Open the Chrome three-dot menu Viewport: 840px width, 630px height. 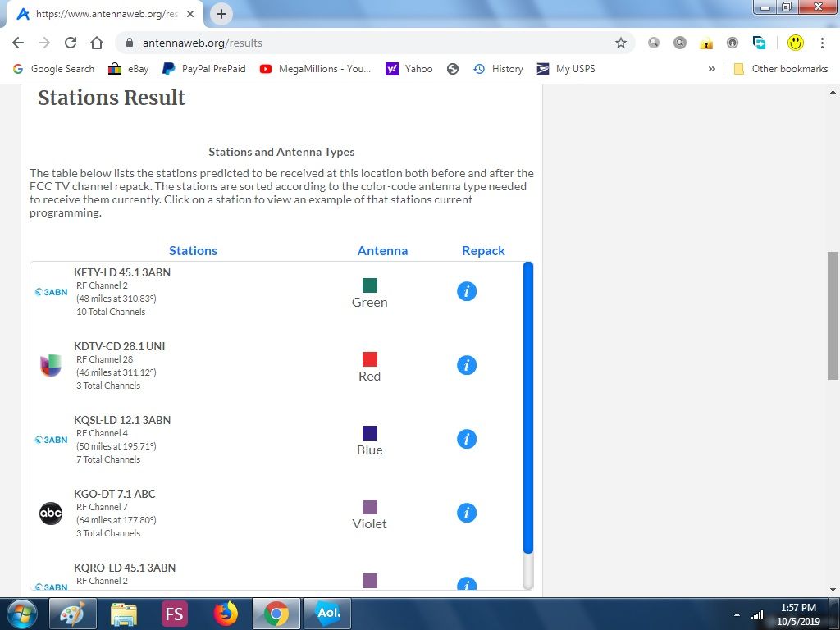pos(822,43)
